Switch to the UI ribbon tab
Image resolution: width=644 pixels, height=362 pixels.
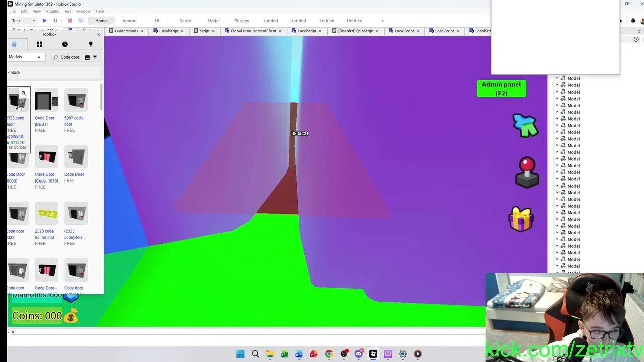coord(157,21)
